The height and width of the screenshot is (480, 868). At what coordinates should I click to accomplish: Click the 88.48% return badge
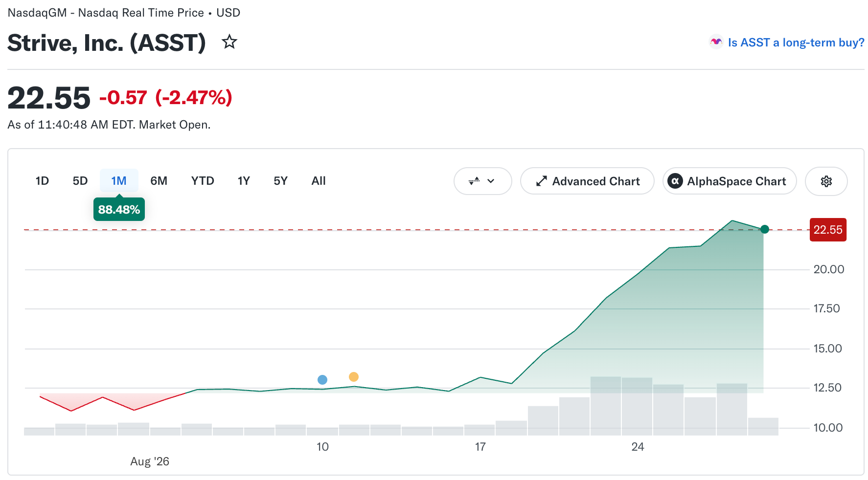tap(119, 209)
